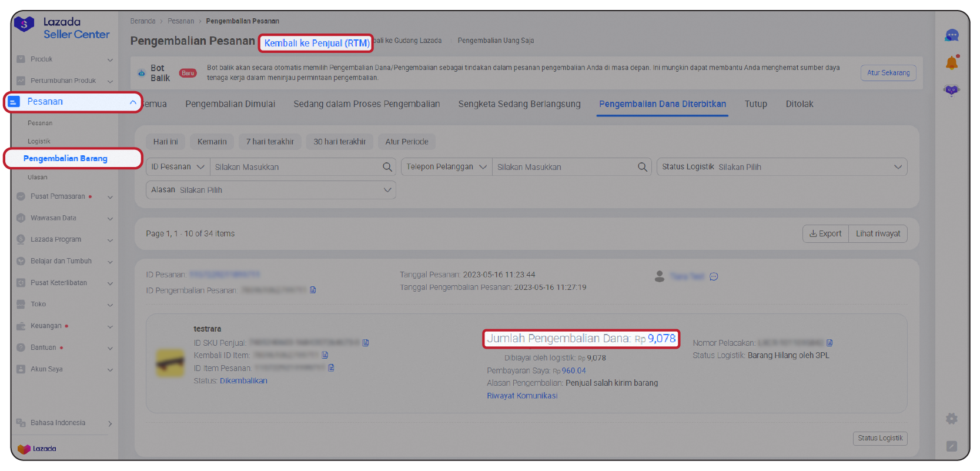The image size is (980, 471).
Task: Copy the Nomor Pelacakan tracking number
Action: click(x=830, y=343)
